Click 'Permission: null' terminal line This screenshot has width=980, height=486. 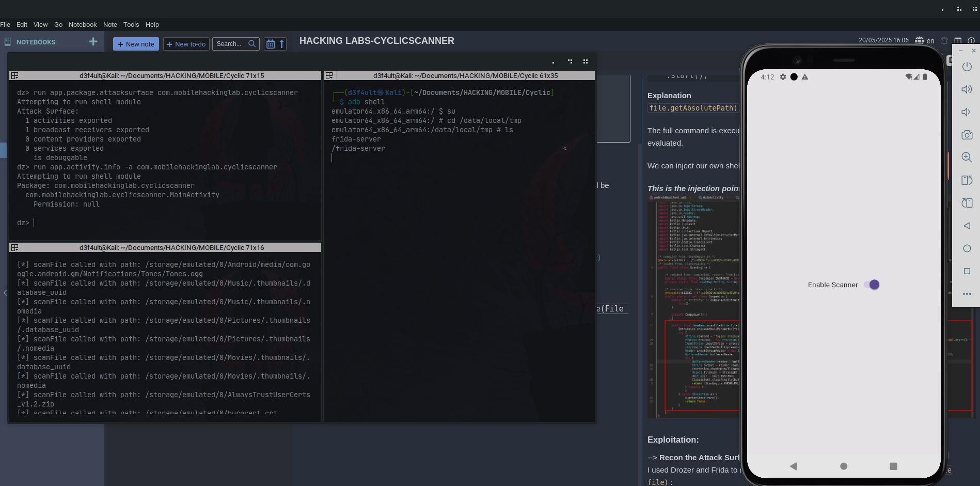(67, 204)
